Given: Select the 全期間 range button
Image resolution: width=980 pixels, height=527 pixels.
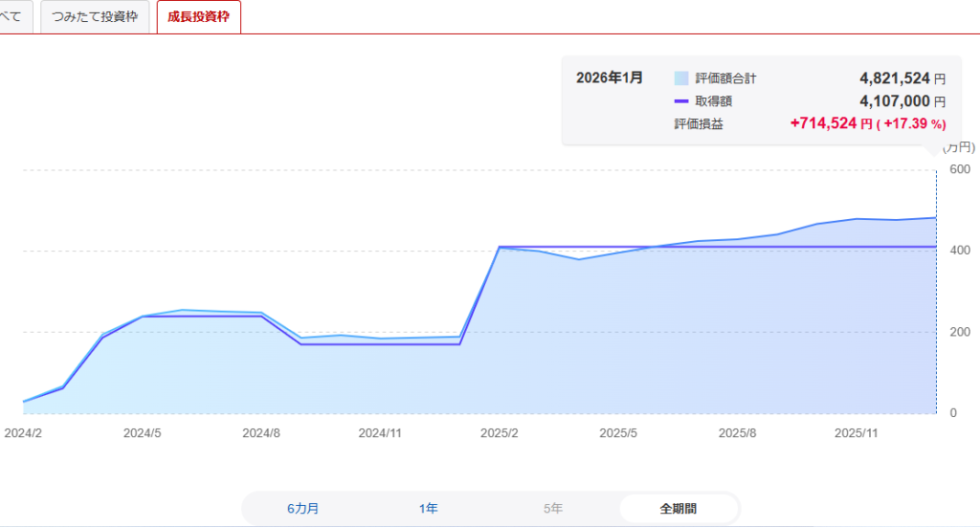Looking at the screenshot, I should 678,508.
